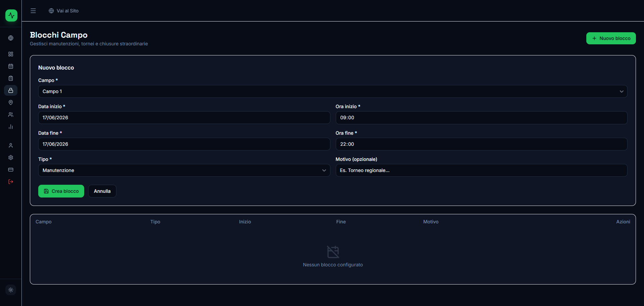The image size is (644, 306).
Task: Open the clipboard list icon in sidebar
Action: (11, 78)
